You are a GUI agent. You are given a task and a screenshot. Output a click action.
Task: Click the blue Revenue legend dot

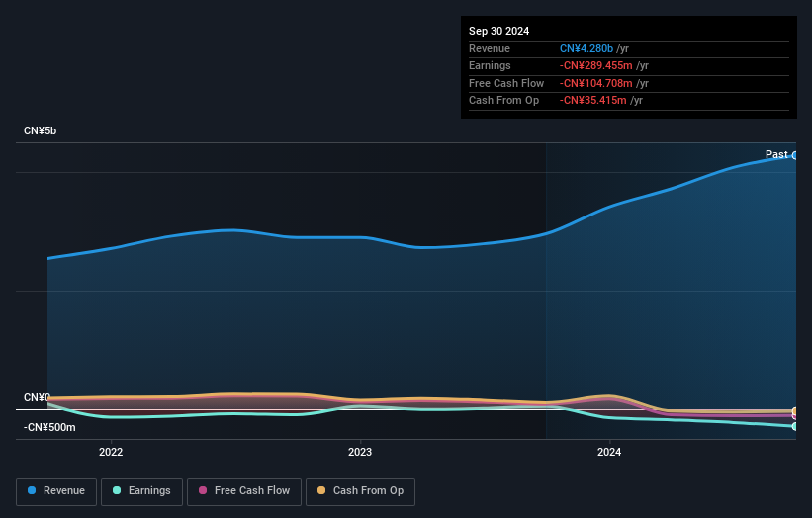click(32, 490)
